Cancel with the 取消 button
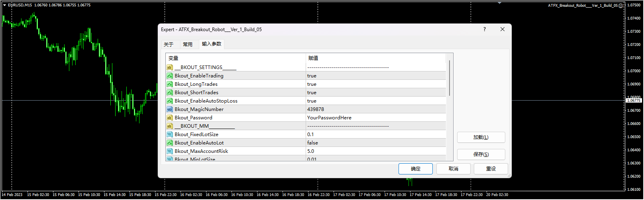The height and width of the screenshot is (200, 644). 454,169
